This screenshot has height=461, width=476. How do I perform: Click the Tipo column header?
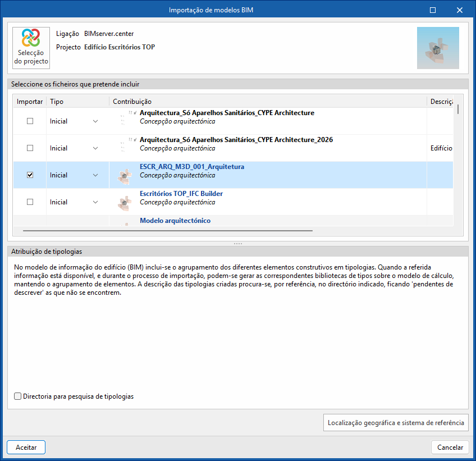(77, 102)
